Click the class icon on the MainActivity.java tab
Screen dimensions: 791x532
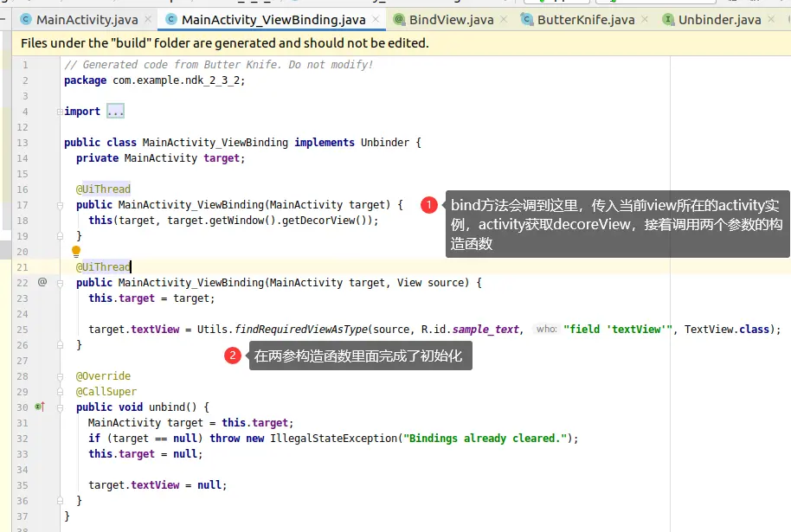pyautogui.click(x=26, y=20)
